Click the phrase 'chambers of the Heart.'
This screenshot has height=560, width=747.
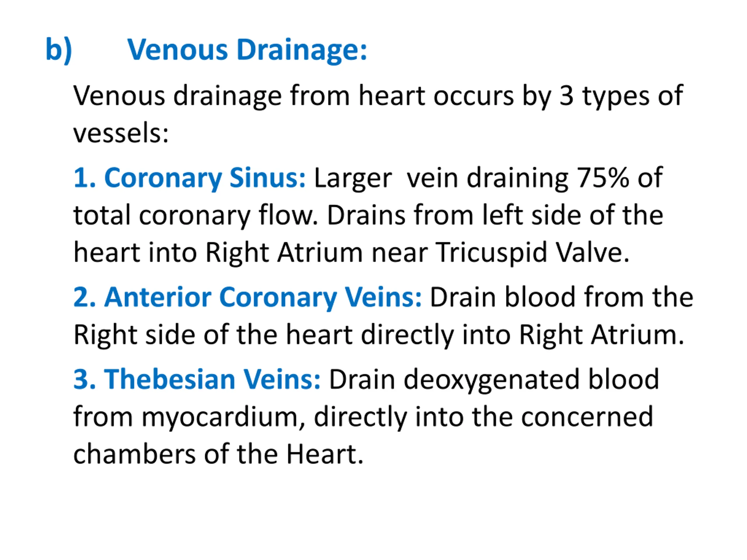218,454
